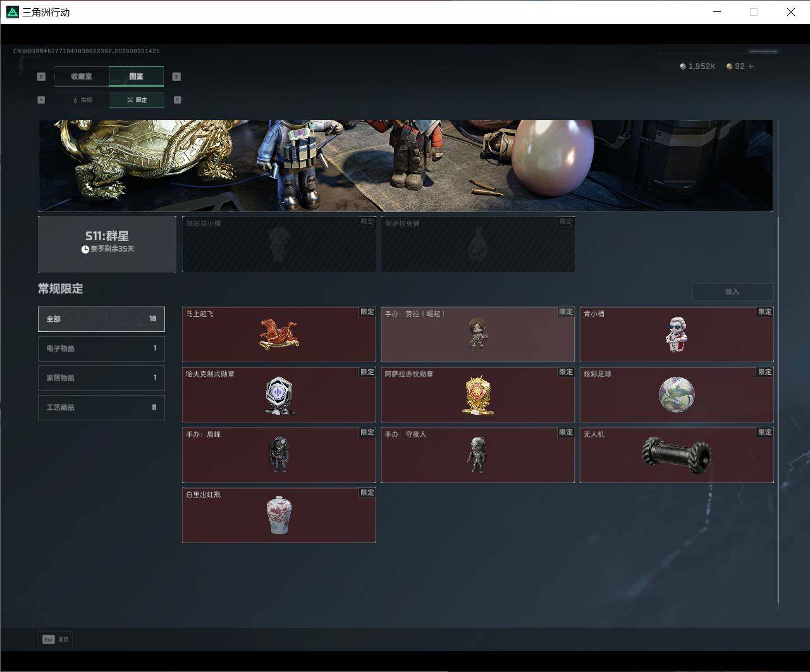Screen dimensions: 810x672
Task: Open the 限定 sub-tab
Action: (x=137, y=100)
